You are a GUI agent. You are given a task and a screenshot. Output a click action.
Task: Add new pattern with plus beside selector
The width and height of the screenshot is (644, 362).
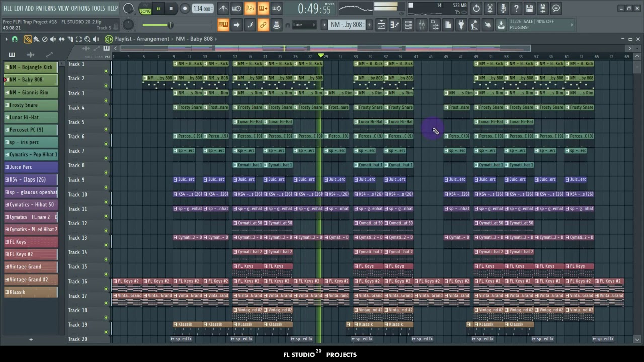pyautogui.click(x=369, y=25)
